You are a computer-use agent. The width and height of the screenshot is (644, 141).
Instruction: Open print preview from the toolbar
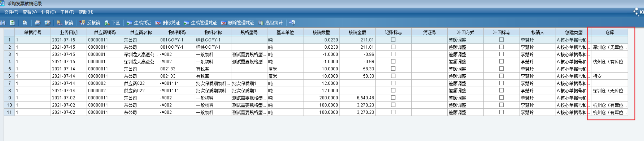[x=47, y=23]
